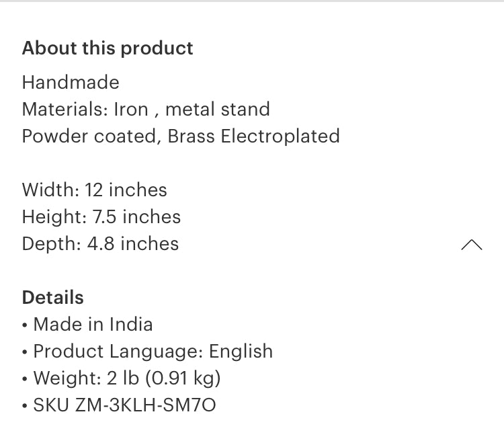Click the "Product Language: English" bullet
Screen dimensions: 504x445
tap(153, 352)
